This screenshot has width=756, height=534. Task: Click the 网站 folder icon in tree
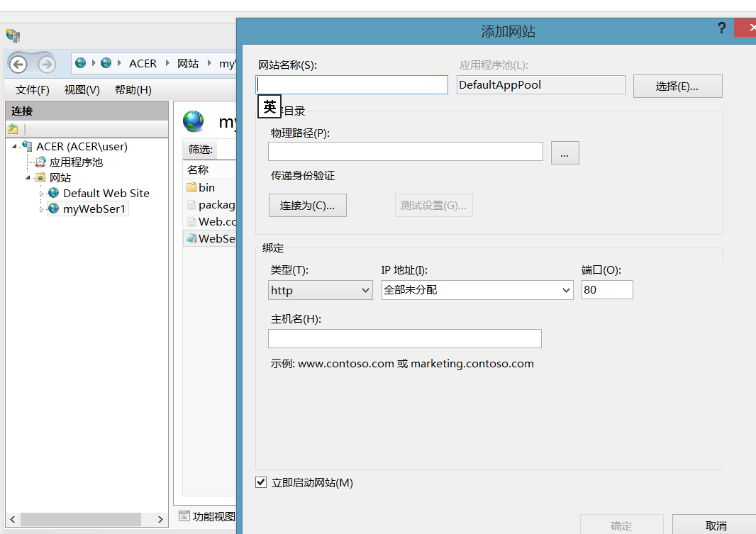click(41, 177)
